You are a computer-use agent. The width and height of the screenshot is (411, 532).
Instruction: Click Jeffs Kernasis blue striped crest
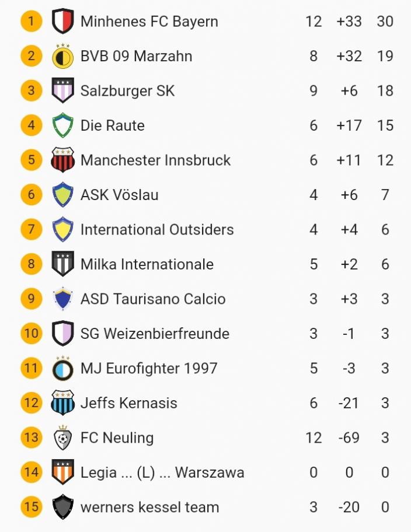(62, 403)
